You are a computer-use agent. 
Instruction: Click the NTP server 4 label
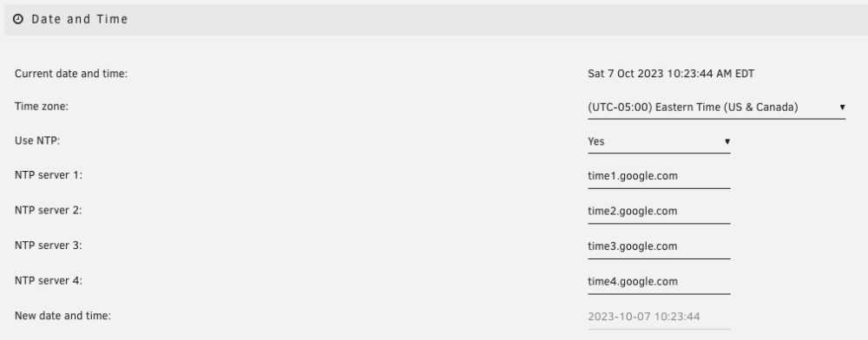48,281
